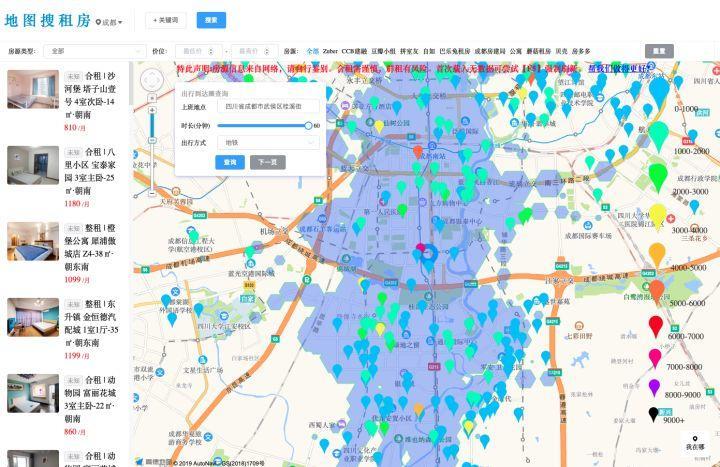Click the map pan direction control

point(152,81)
